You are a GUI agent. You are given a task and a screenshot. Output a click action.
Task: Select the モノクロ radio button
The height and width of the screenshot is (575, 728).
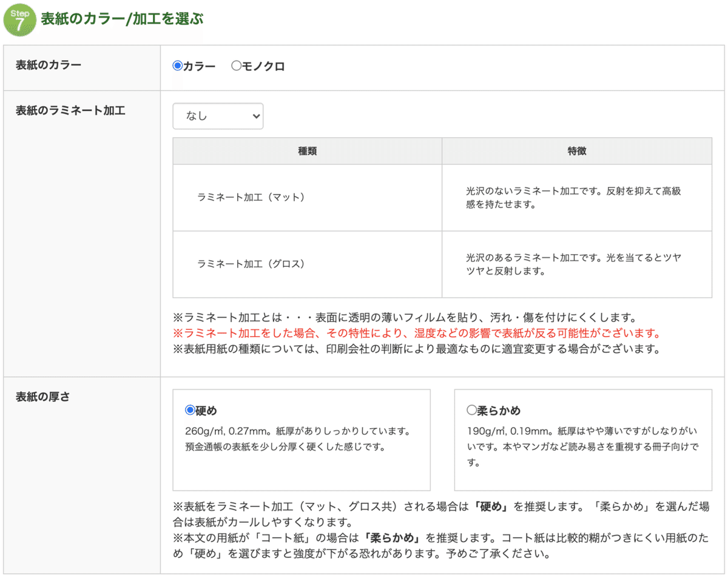237,67
